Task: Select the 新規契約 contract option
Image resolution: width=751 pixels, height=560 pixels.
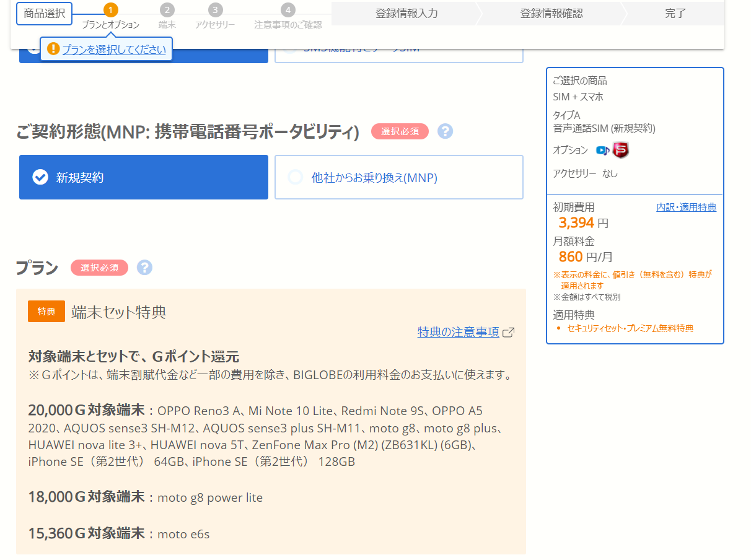Action: (144, 177)
